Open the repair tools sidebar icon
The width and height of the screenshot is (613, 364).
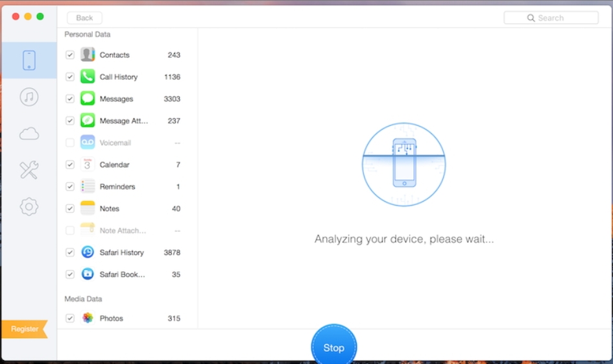[x=29, y=170]
